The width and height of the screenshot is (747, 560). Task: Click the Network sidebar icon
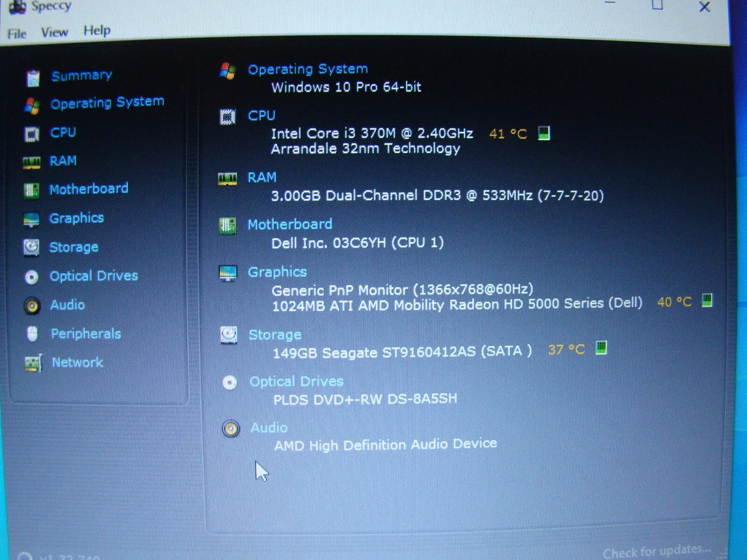coord(33,363)
